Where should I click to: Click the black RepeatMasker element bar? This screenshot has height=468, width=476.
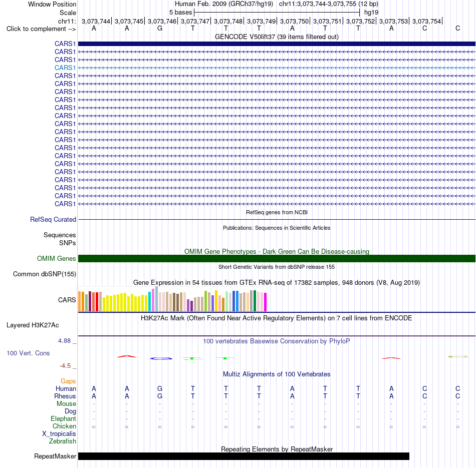(x=244, y=456)
